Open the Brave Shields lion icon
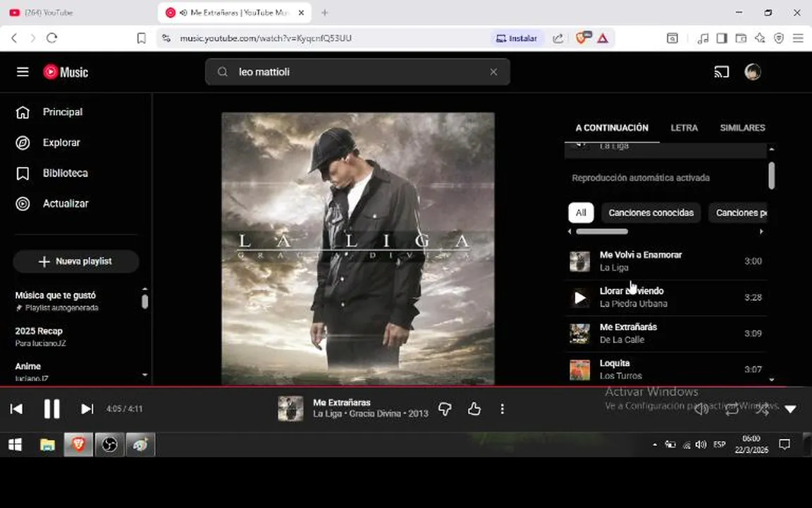 [x=582, y=38]
